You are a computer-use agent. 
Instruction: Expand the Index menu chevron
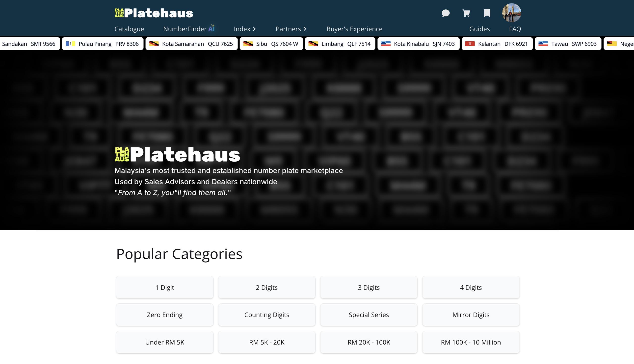click(254, 29)
